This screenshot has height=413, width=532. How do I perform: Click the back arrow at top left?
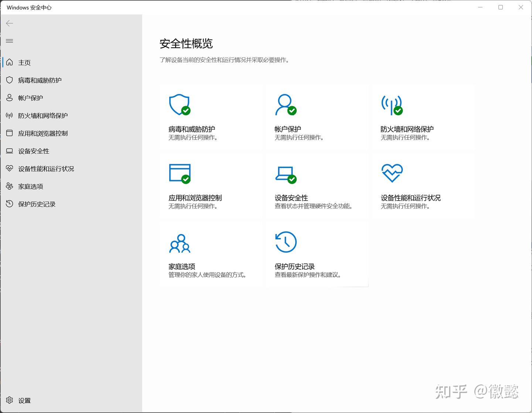coord(9,23)
